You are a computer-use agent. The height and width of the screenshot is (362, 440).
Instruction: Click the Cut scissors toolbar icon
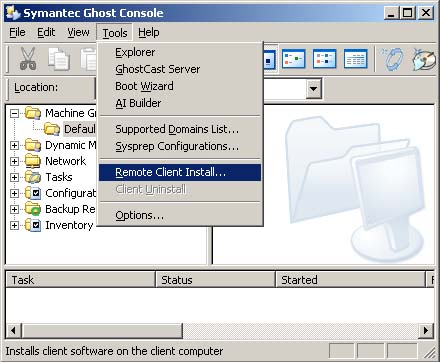click(28, 59)
